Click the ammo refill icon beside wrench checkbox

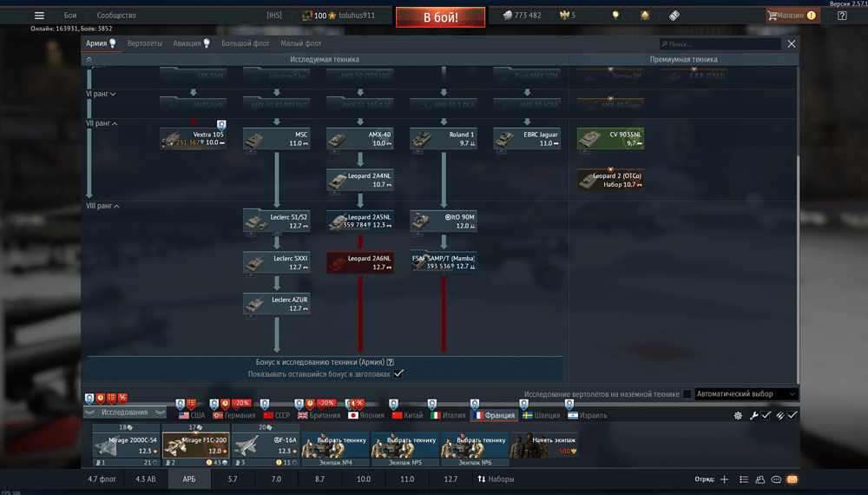[780, 415]
